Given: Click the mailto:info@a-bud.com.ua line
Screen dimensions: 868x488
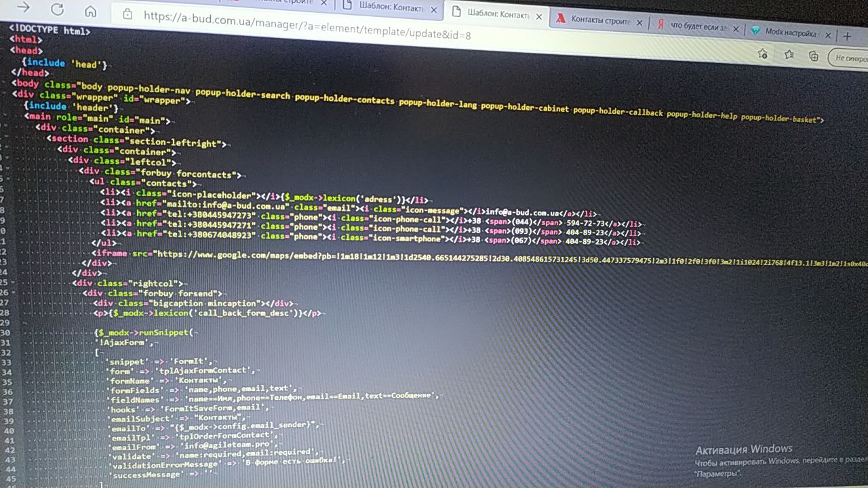Looking at the screenshot, I should pyautogui.click(x=348, y=208).
